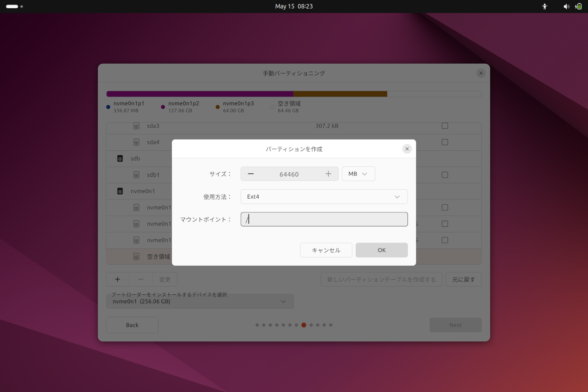Click the volume speaker icon in top bar
Viewport: 588px width, 392px height.
(566, 6)
